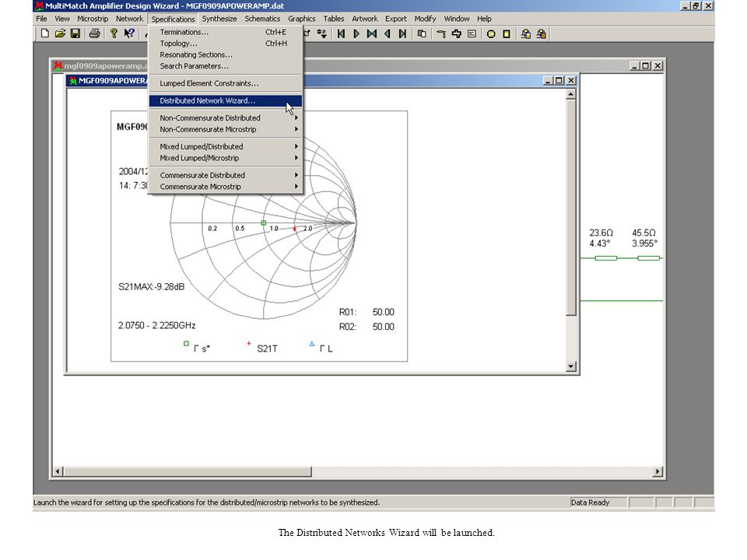Click the Print toolbar icon
This screenshot has height=560, width=747.
tap(94, 33)
